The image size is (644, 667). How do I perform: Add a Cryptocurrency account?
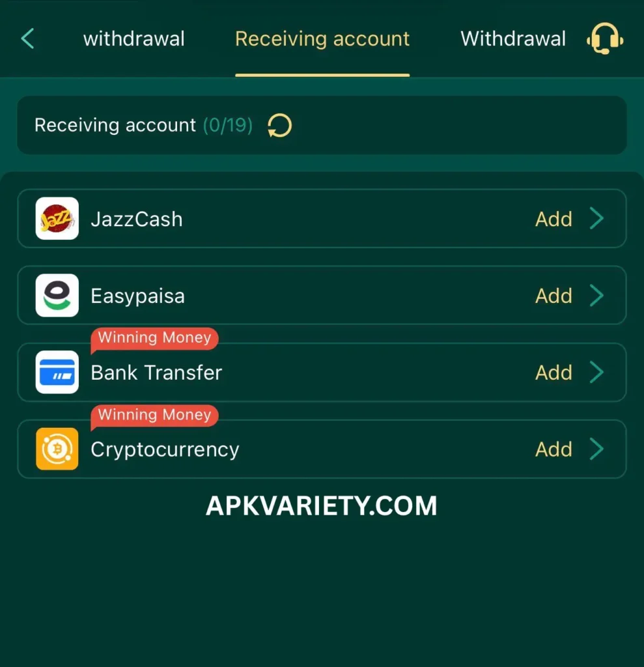point(553,449)
